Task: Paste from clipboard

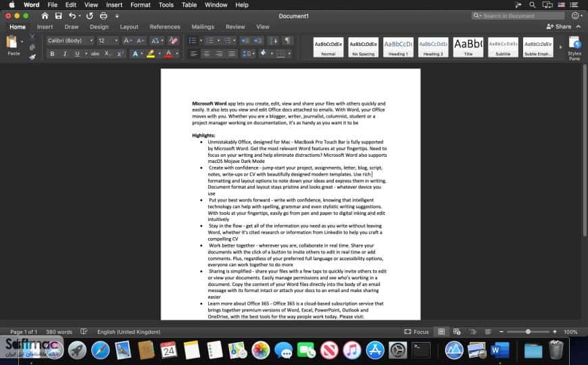Action: 12,46
